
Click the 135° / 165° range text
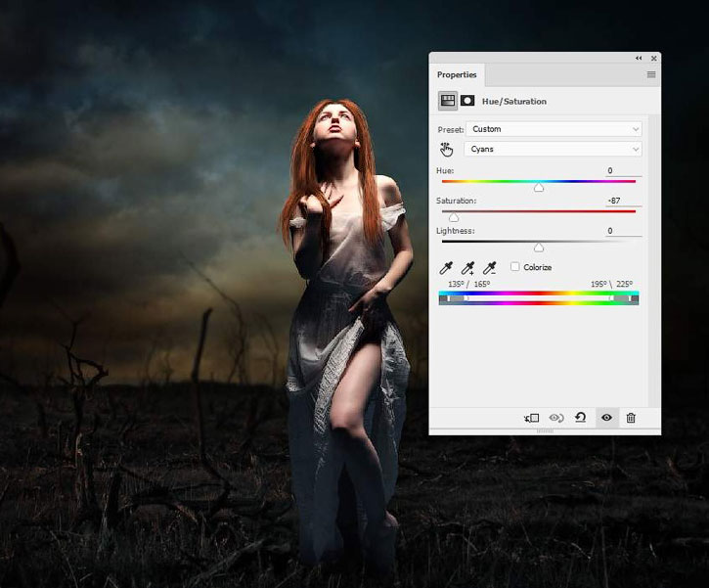[468, 284]
